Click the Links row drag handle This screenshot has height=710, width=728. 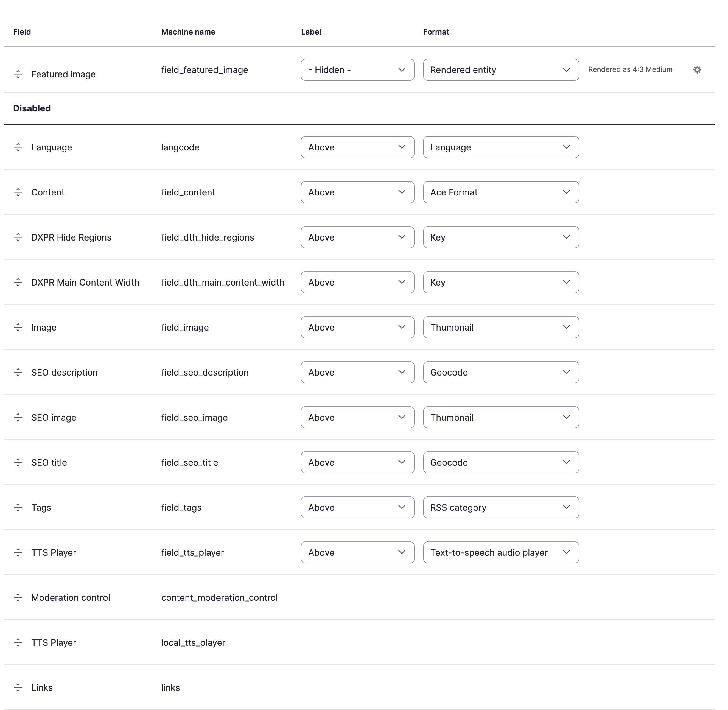(x=18, y=688)
